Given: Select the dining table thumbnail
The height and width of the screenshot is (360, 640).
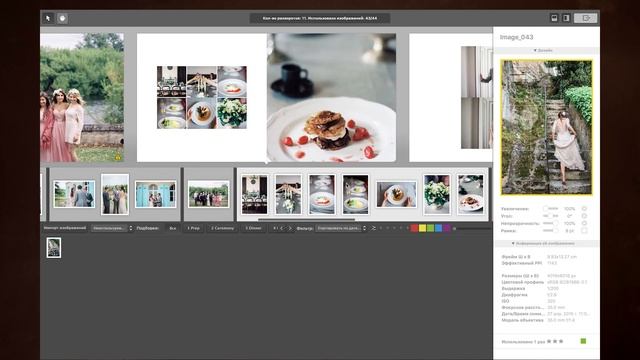Looking at the screenshot, I should click(254, 194).
